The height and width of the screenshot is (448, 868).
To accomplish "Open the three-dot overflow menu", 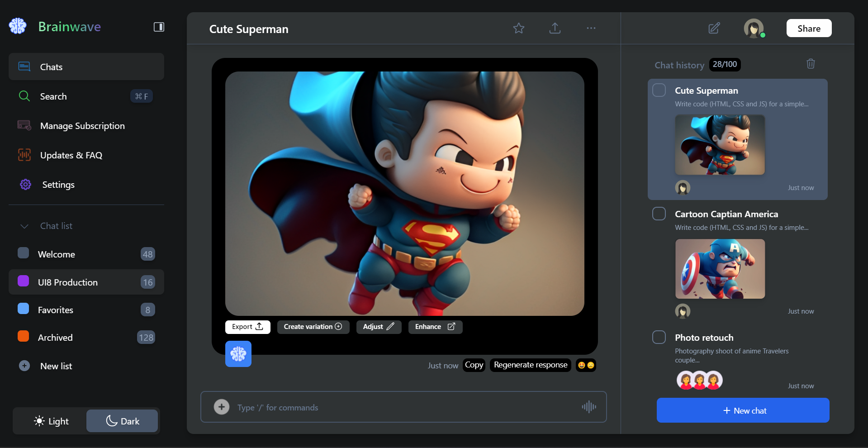I will point(591,28).
